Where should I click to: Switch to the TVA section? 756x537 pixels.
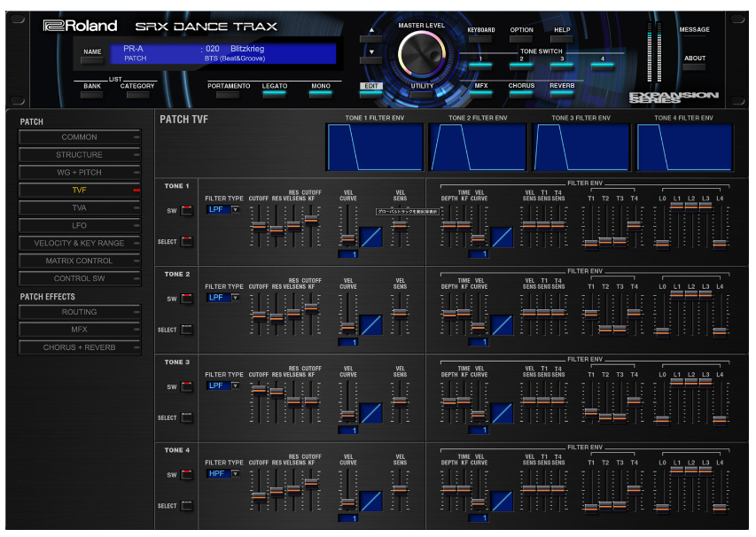tap(80, 207)
